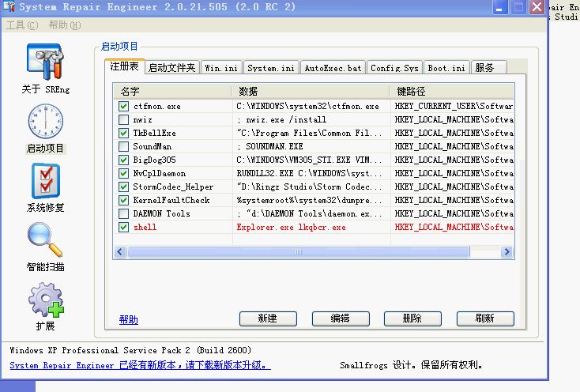Open the 系统修复 checklist icon
Viewport: 580px width, 392px height.
46,181
